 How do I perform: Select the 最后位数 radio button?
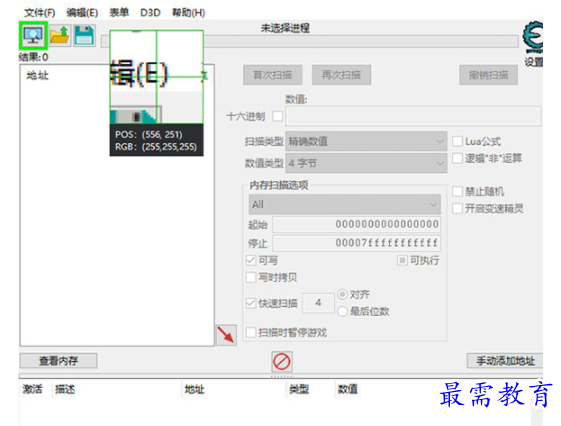pyautogui.click(x=342, y=311)
